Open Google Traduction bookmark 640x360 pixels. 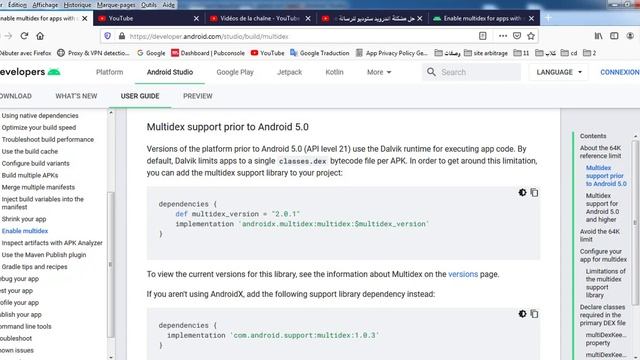320,53
